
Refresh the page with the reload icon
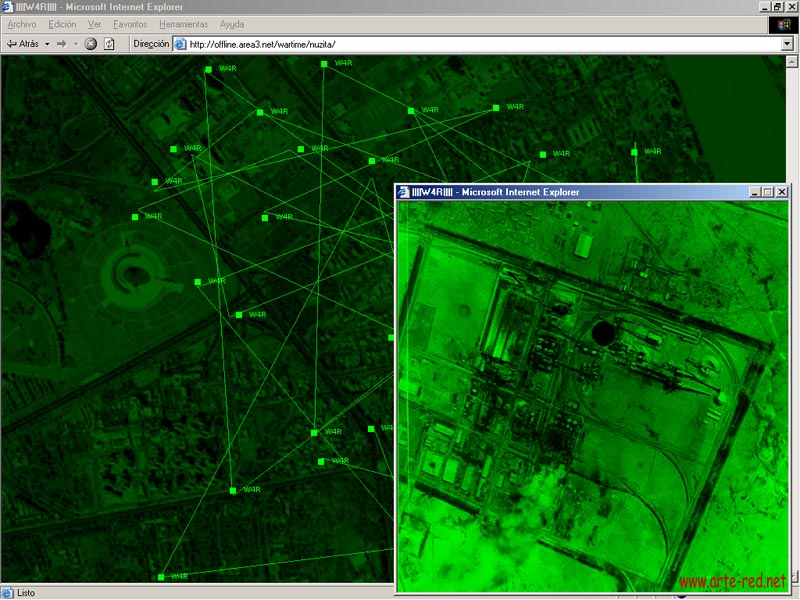109,44
